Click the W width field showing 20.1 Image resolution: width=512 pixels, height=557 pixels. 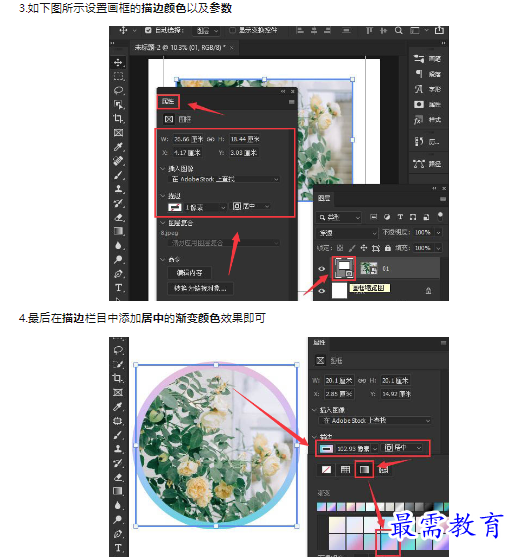click(339, 381)
